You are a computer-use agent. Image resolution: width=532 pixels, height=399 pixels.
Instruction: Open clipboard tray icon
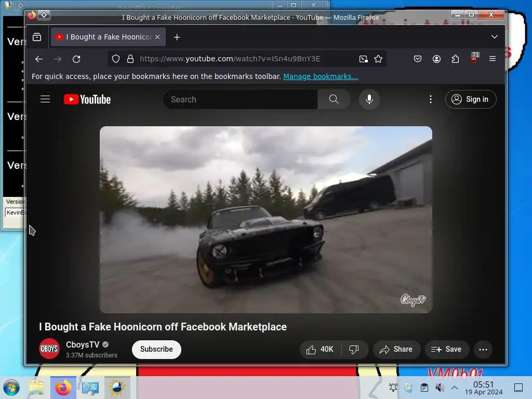(424, 388)
